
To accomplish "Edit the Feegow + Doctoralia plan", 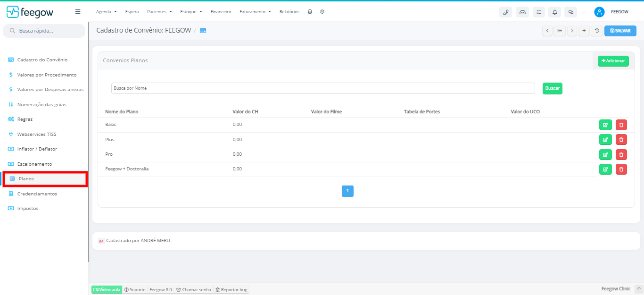I will (605, 169).
